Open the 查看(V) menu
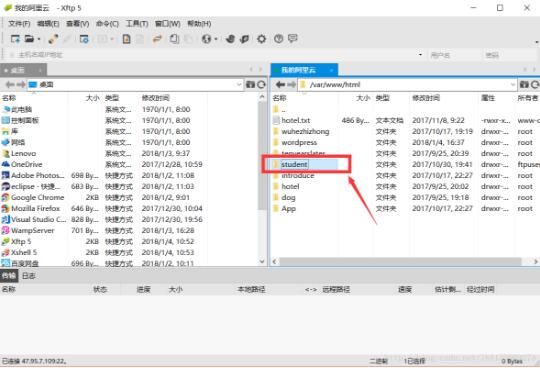Viewport: 540px width, 368px height. 77,24
